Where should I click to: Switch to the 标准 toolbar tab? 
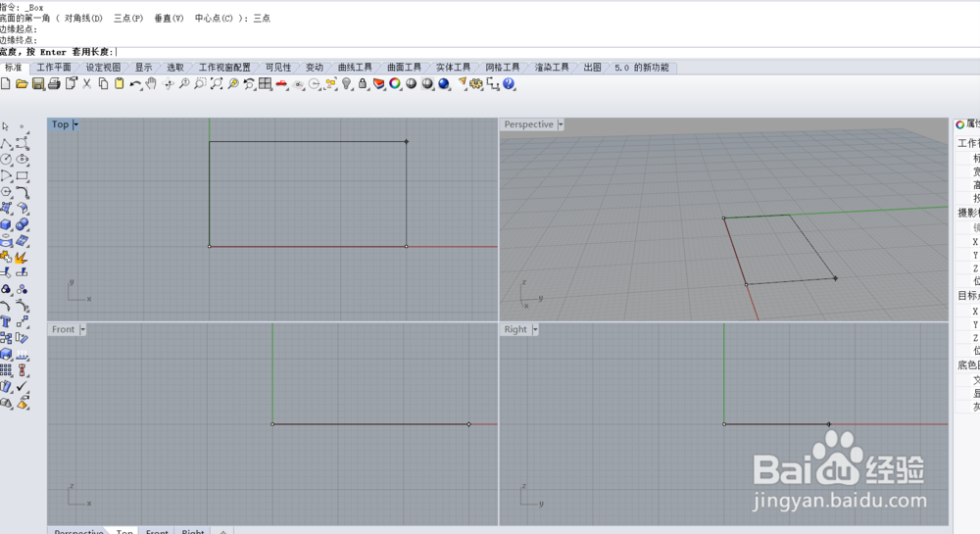coord(13,68)
